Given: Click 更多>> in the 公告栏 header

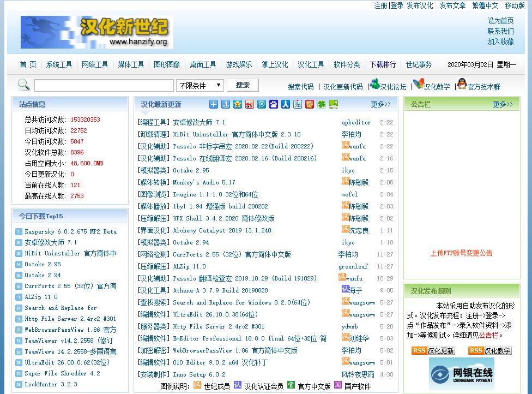Looking at the screenshot, I should pyautogui.click(x=503, y=104).
